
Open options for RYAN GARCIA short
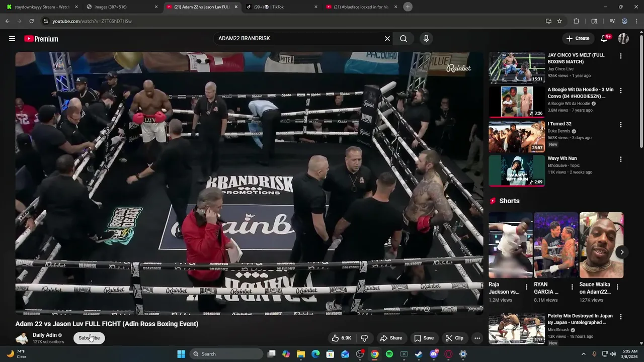(572, 287)
